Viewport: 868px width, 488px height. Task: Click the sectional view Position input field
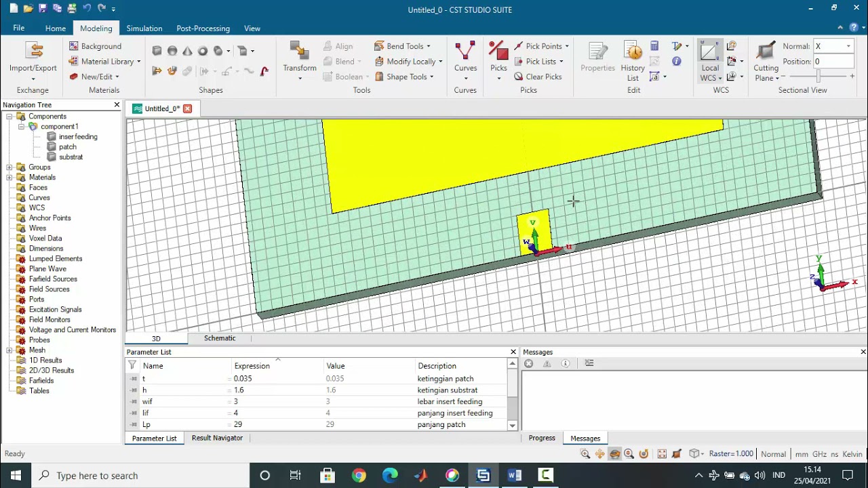(x=833, y=61)
